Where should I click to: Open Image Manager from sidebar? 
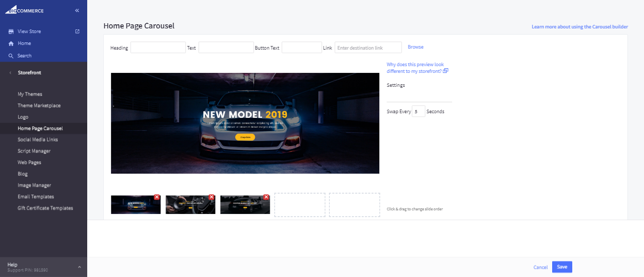point(34,185)
